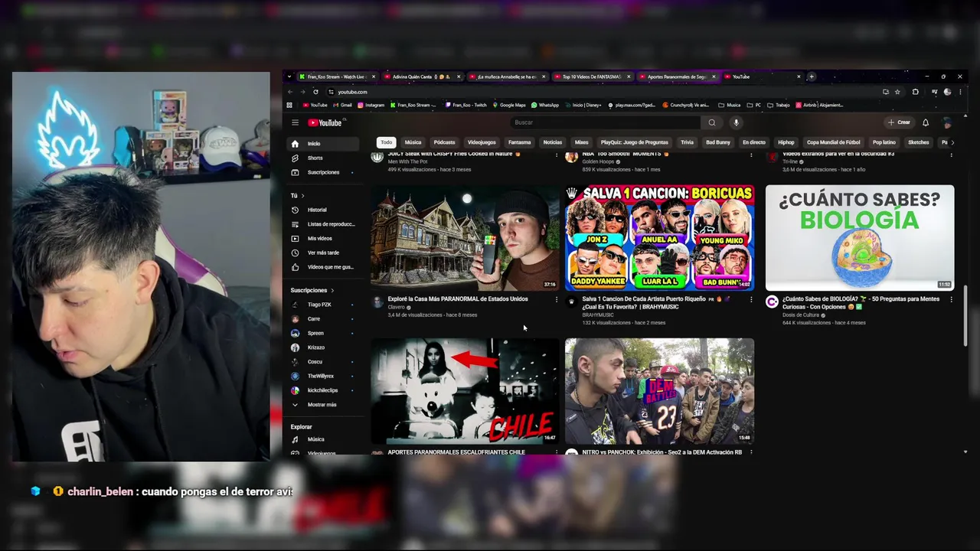The image size is (980, 551).
Task: Reload the page in the browser
Action: 315,92
